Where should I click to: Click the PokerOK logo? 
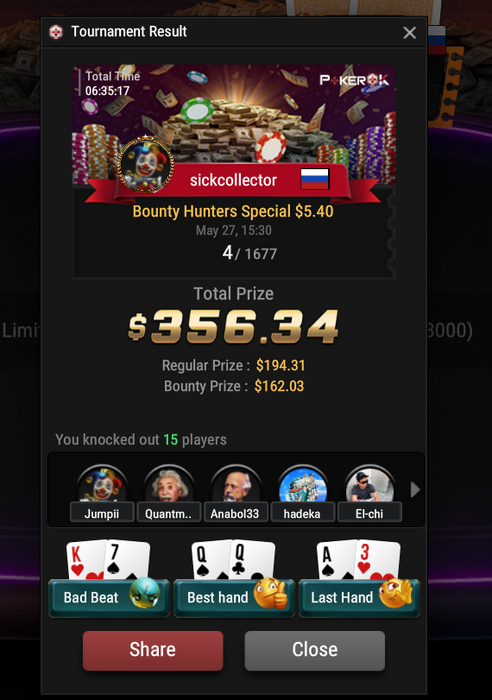(x=354, y=80)
